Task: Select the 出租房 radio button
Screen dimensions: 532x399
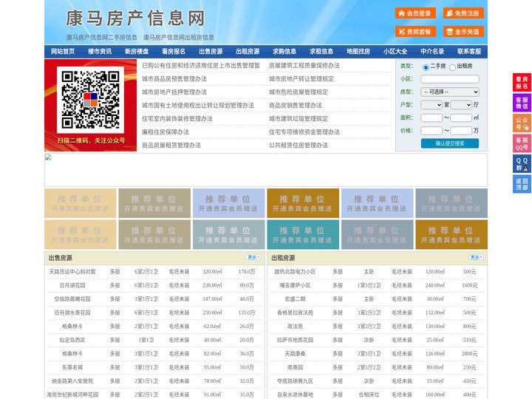Action: [452, 67]
